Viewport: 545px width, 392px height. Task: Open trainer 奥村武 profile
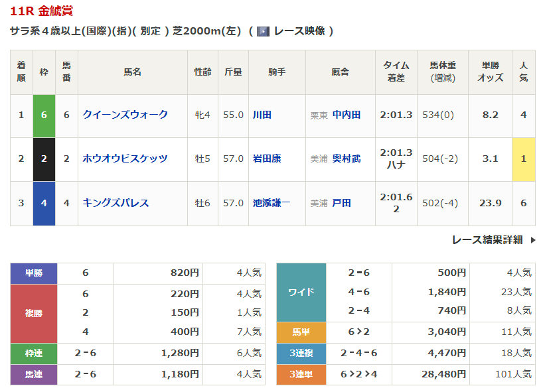tap(347, 159)
